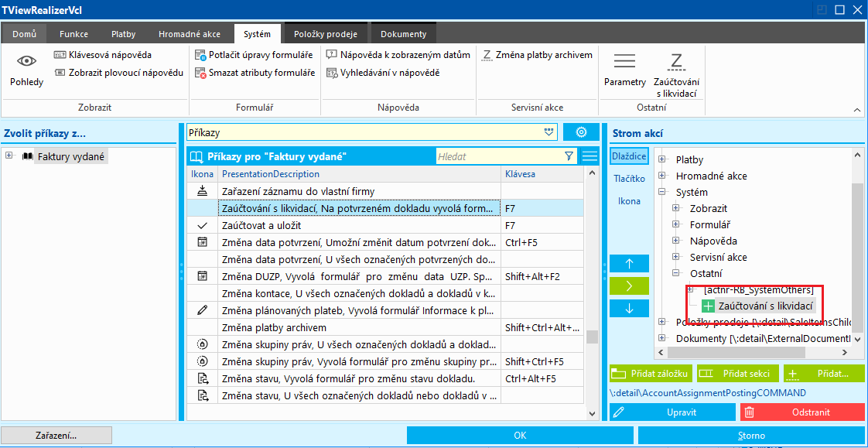Click Nápověda k zobrazeným datům icon

tap(332, 55)
